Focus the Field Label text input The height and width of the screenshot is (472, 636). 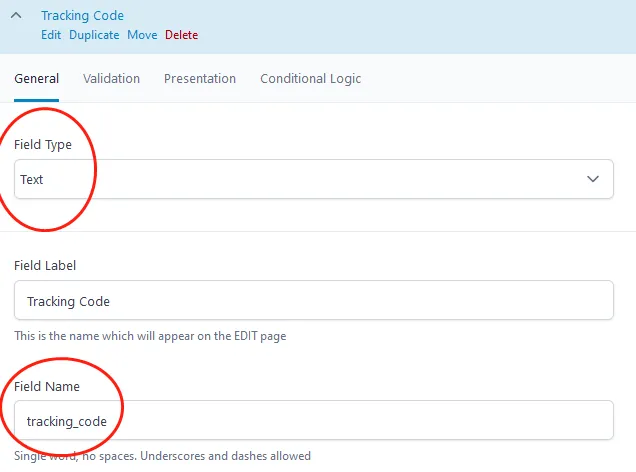[313, 301]
